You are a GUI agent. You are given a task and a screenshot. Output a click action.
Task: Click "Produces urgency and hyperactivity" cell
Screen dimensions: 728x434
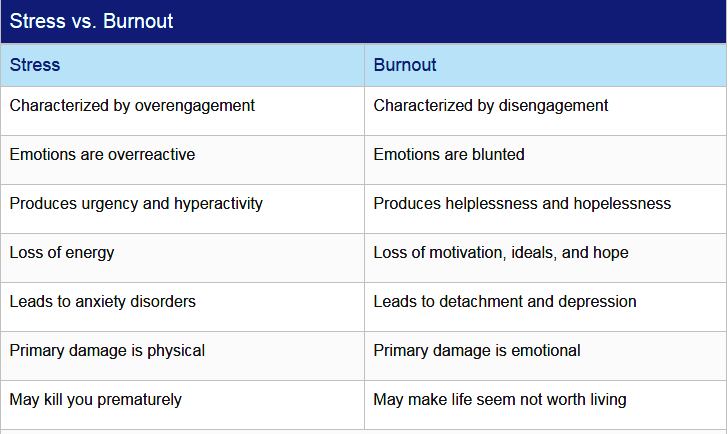point(182,209)
